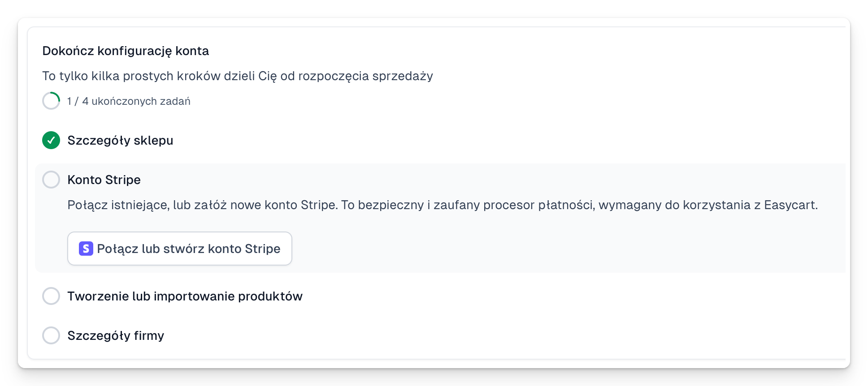Click the green checkmark next to Szczegóły sklepu
868x386 pixels.
click(51, 140)
